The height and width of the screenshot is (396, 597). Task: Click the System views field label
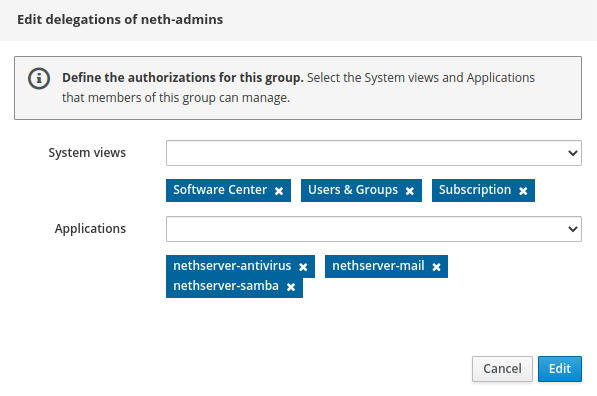(x=87, y=153)
